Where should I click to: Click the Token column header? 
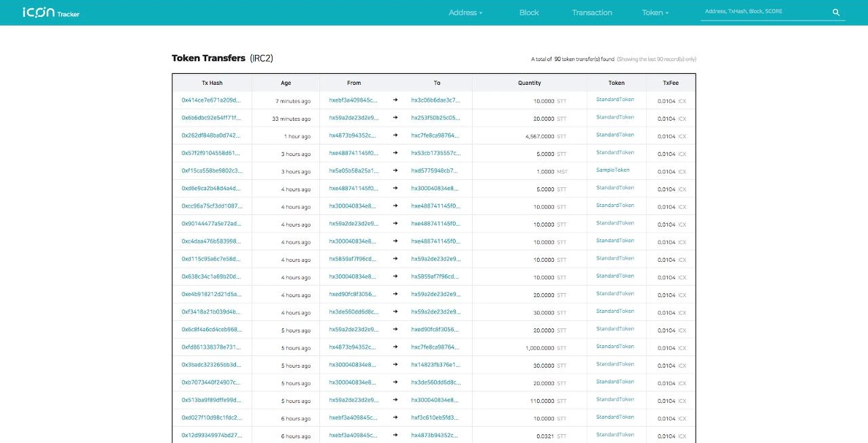(616, 83)
